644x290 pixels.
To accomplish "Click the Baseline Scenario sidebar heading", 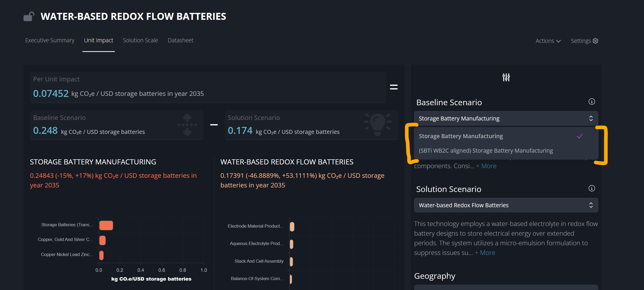I will click(449, 103).
